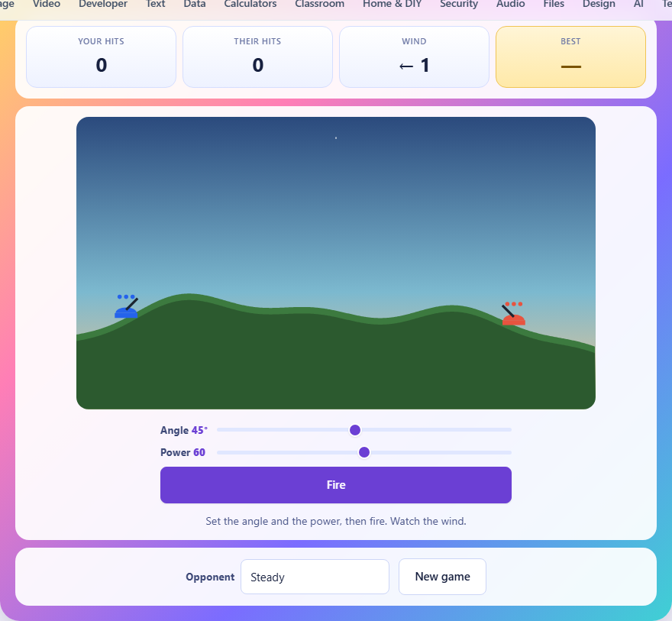
Task: Click the 'Set the angle and the power' hint
Action: (336, 521)
